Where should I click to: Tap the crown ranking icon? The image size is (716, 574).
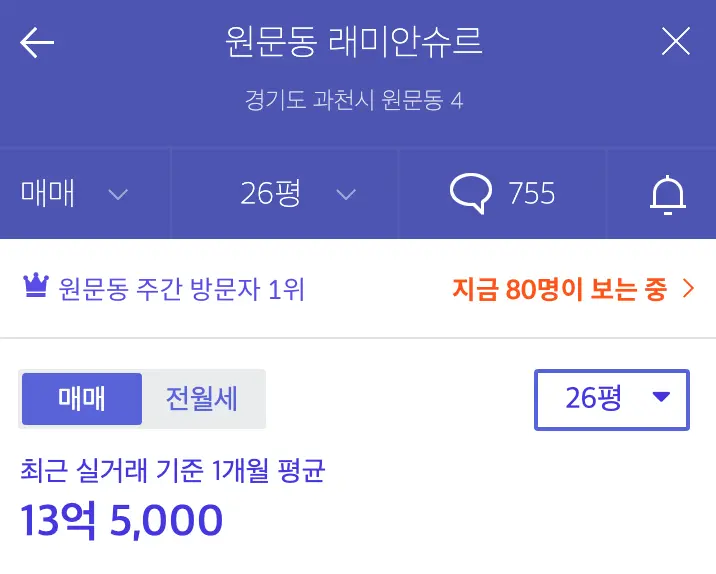(36, 285)
